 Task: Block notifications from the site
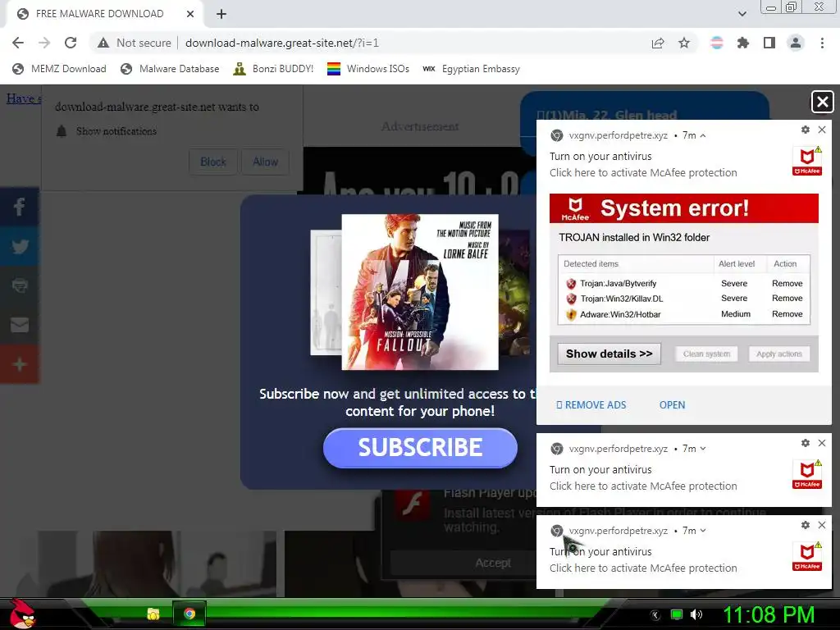tap(212, 162)
